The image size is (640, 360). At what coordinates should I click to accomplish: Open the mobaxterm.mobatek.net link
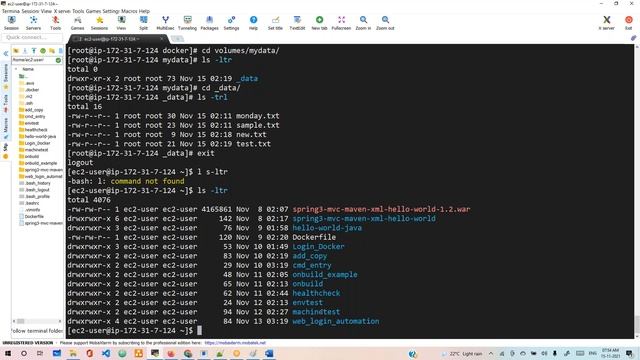pos(235,343)
